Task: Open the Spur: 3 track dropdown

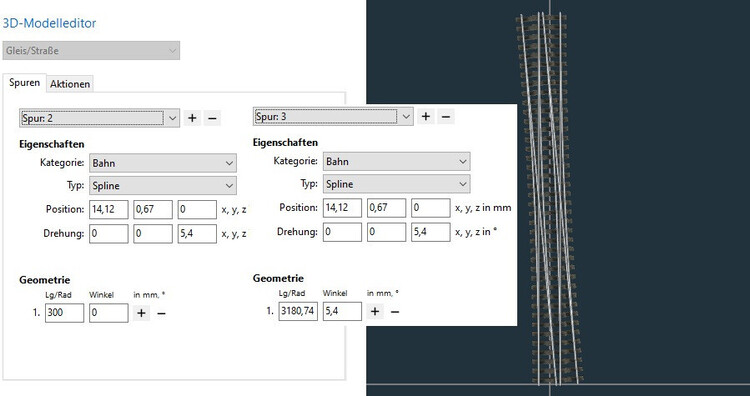Action: pos(333,117)
